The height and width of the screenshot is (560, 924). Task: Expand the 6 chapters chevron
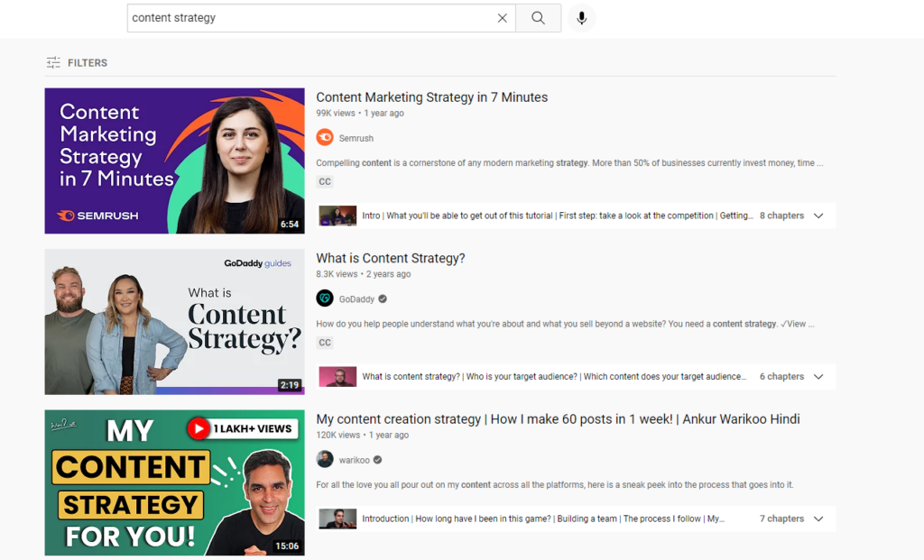point(818,376)
